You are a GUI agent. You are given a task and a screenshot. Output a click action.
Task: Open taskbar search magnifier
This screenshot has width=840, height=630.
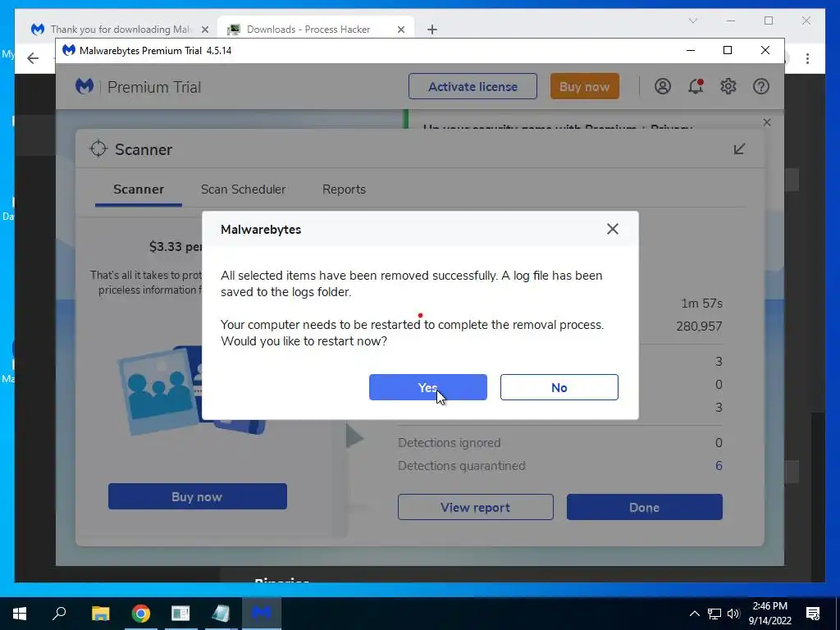(59, 614)
